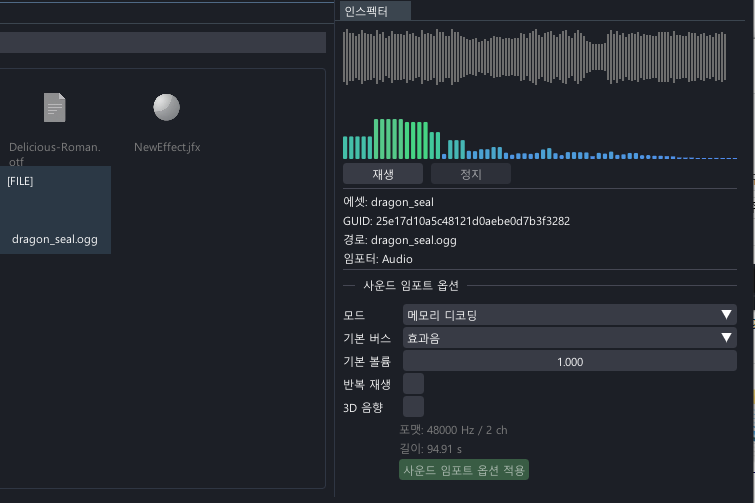
Task: Click the 정지 stop button
Action: (x=470, y=174)
